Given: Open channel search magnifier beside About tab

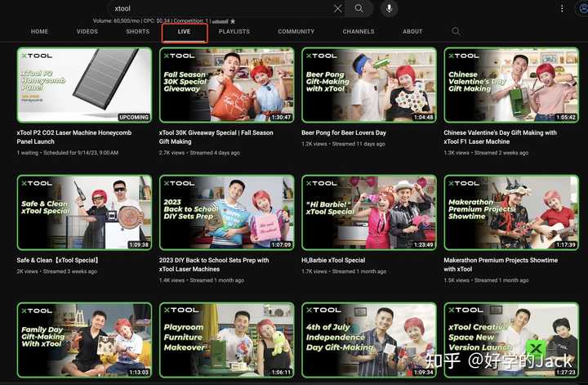Looking at the screenshot, I should pos(456,31).
